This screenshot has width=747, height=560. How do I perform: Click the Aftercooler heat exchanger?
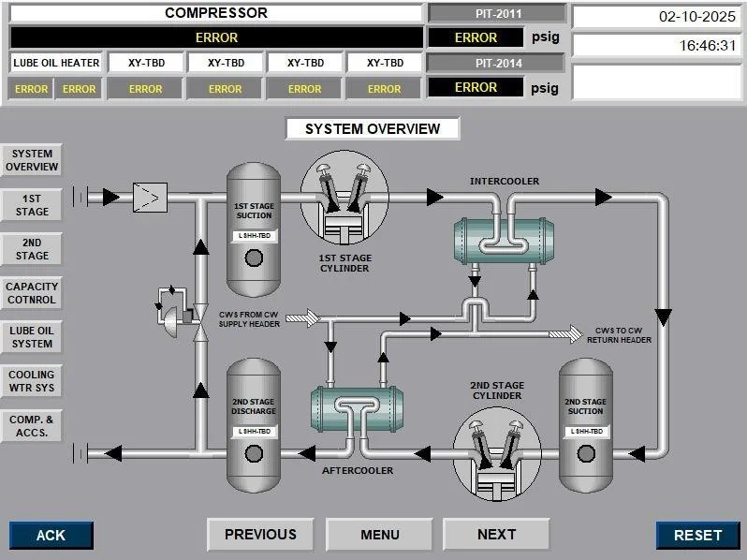(x=357, y=409)
